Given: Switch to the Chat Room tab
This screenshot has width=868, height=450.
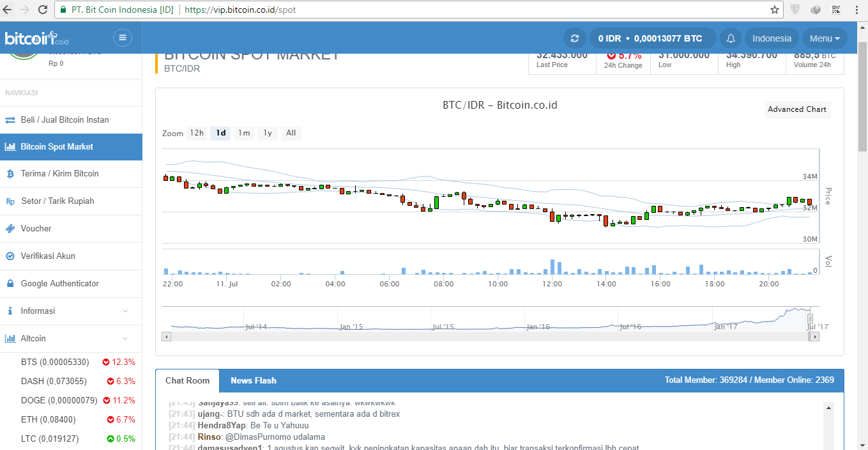Looking at the screenshot, I should click(x=187, y=381).
